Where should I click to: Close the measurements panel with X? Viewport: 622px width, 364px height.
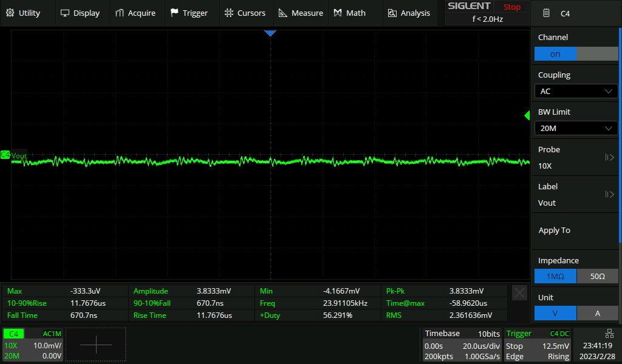[x=520, y=294]
